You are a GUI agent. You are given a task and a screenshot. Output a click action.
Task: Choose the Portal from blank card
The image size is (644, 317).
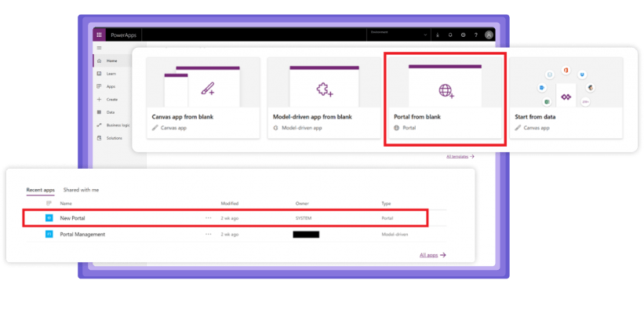pyautogui.click(x=445, y=98)
